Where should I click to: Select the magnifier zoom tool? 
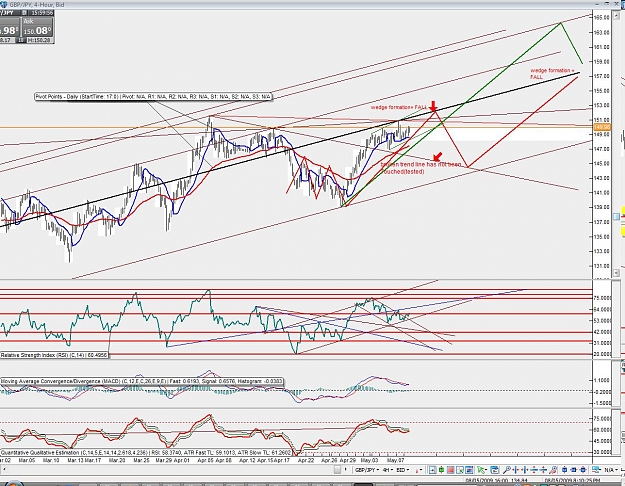click(x=507, y=470)
